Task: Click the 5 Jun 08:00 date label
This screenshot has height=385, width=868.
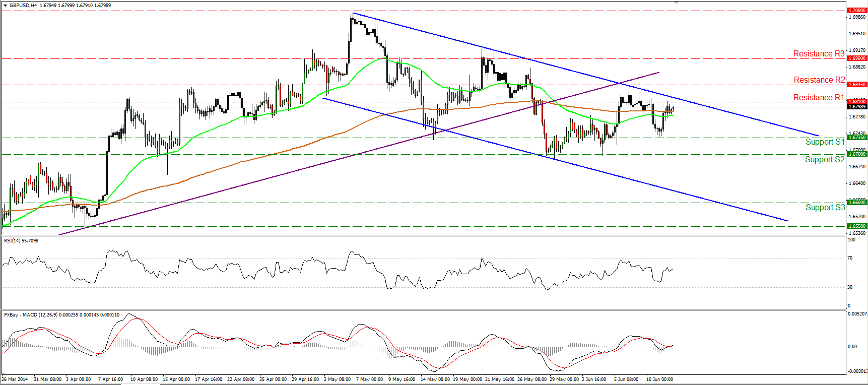Action: 626,379
